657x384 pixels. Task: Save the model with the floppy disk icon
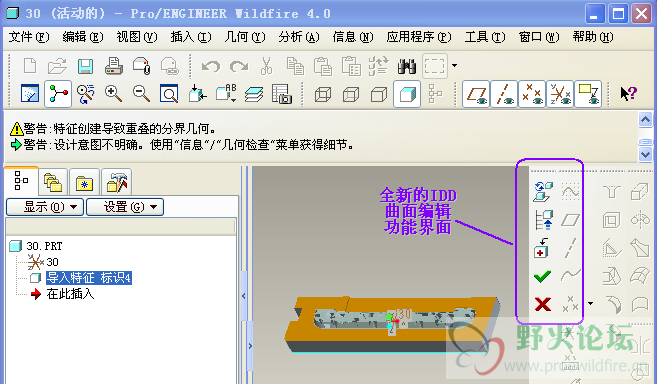pos(85,66)
